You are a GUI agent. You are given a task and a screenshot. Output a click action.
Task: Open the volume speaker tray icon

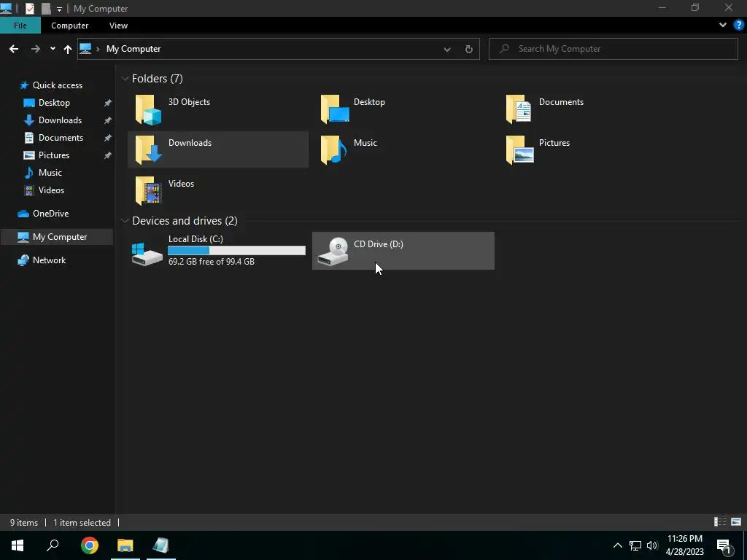[x=652, y=545]
